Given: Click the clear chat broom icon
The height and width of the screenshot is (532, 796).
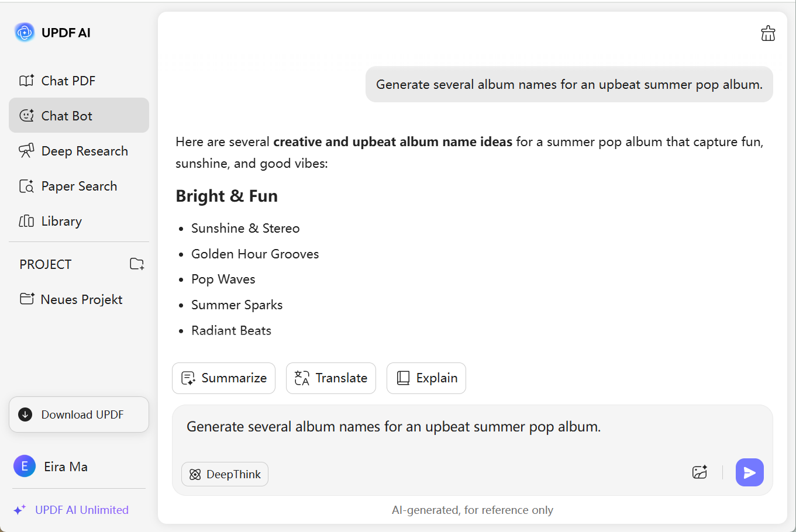Looking at the screenshot, I should pyautogui.click(x=768, y=33).
